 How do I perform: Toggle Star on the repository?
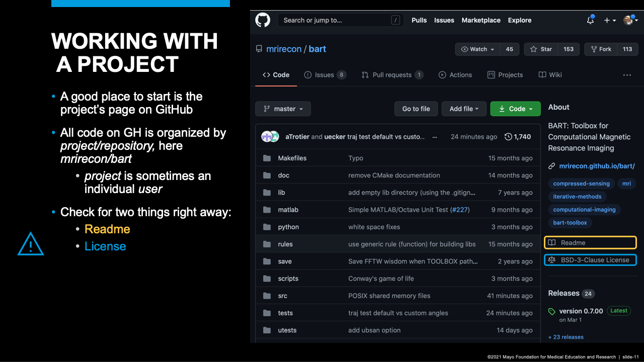coord(541,49)
